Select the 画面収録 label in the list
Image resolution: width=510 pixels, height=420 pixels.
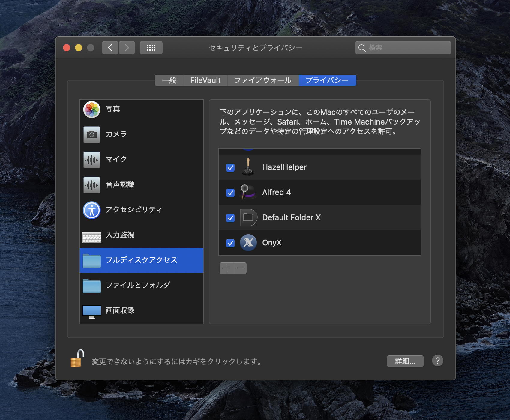click(x=120, y=310)
